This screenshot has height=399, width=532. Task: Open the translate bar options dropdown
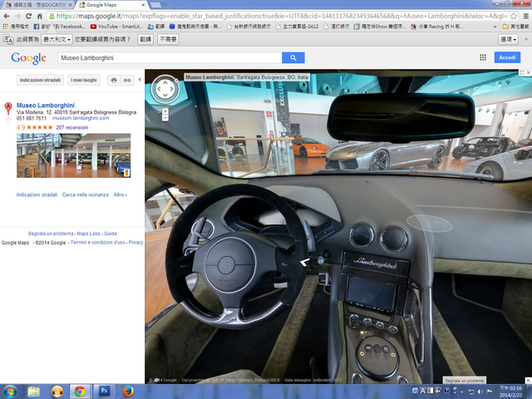click(x=508, y=39)
